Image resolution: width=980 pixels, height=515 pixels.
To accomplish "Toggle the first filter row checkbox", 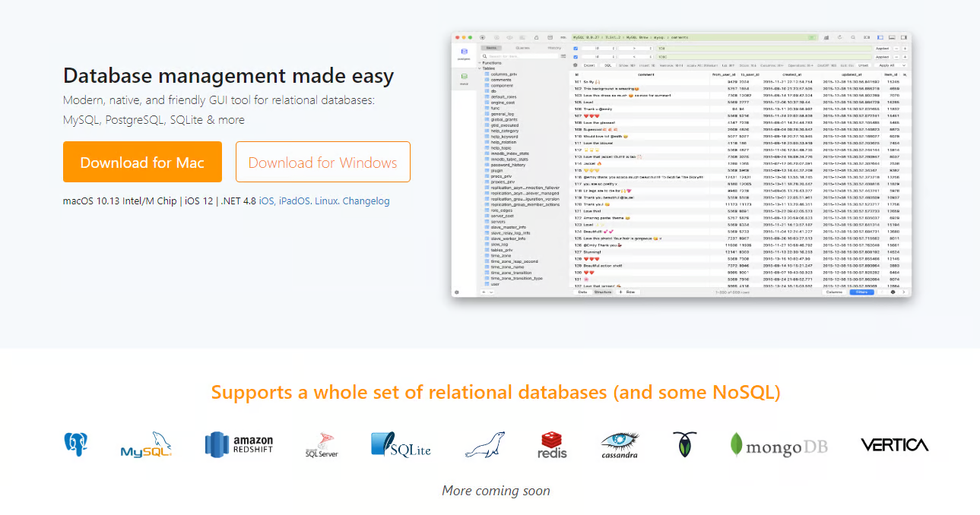I will pyautogui.click(x=576, y=48).
